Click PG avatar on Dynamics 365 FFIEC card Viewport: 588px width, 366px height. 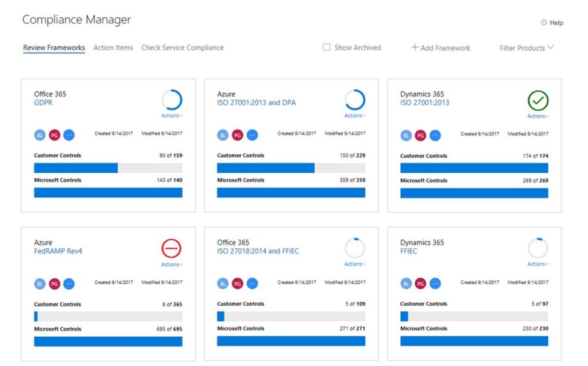[x=420, y=283]
